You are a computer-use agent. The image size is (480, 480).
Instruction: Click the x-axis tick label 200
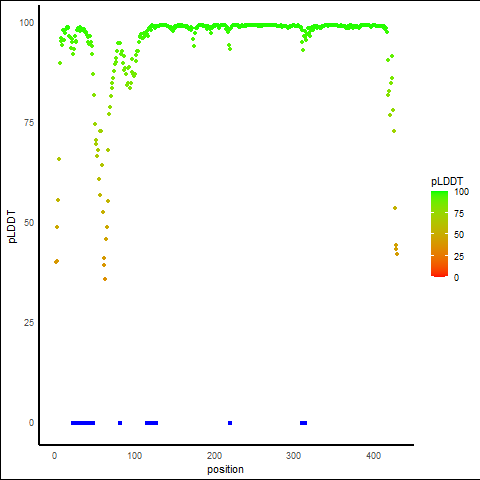point(214,456)
